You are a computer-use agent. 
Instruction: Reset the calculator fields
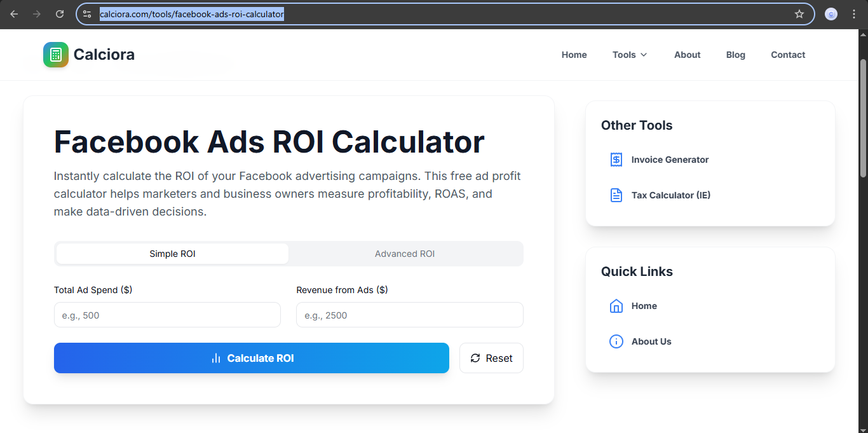pyautogui.click(x=491, y=358)
